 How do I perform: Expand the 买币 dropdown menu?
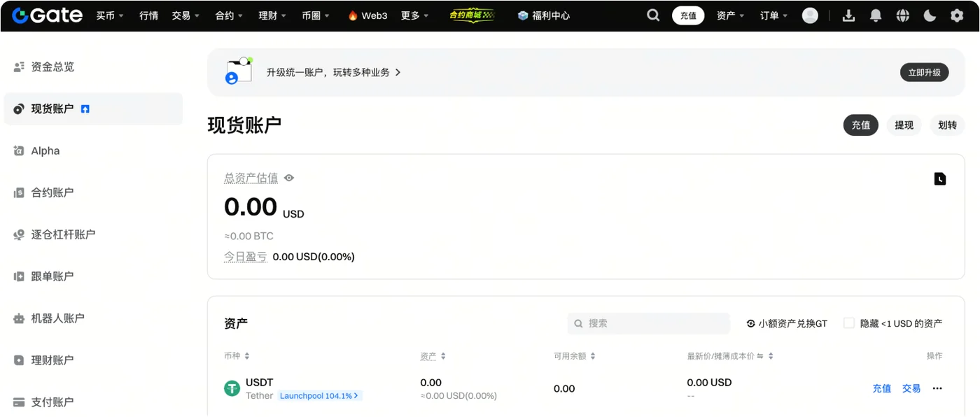click(x=110, y=15)
